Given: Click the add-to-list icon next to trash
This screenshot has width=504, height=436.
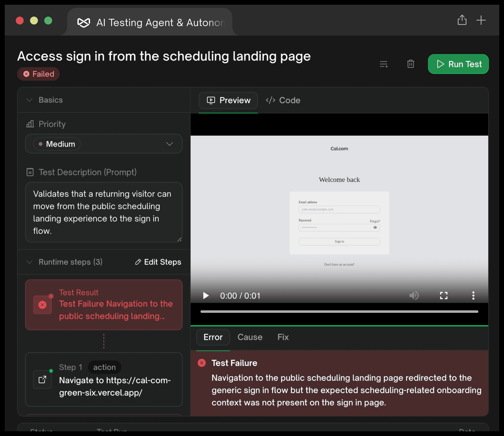Looking at the screenshot, I should 384,64.
